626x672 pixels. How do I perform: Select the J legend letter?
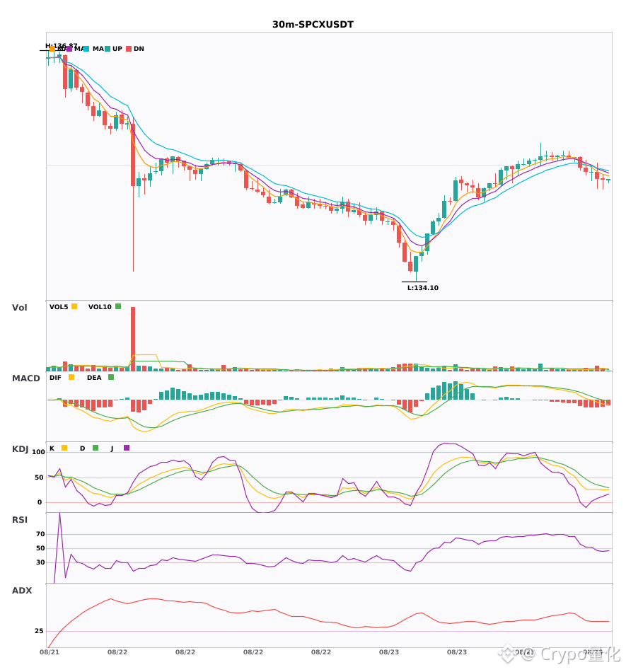[112, 448]
